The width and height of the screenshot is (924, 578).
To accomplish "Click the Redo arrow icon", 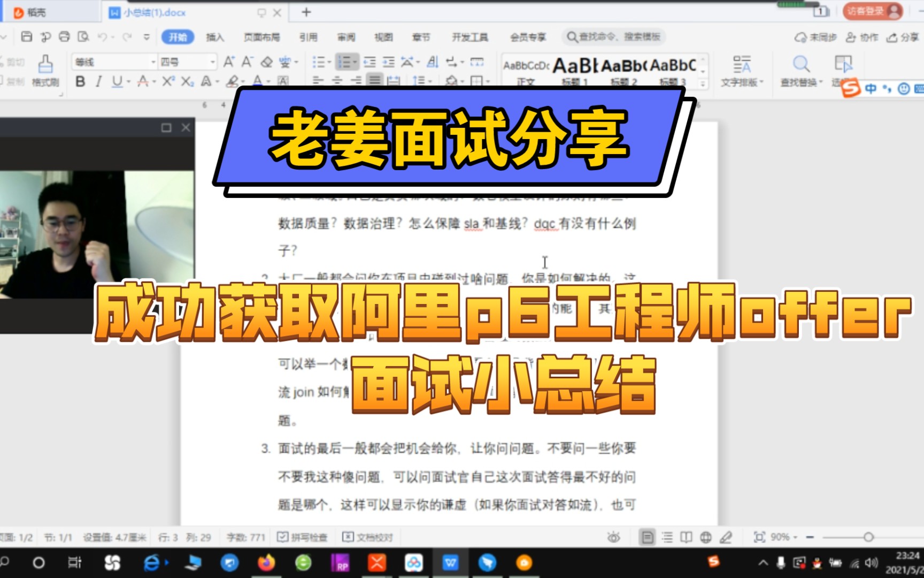I will click(x=127, y=37).
